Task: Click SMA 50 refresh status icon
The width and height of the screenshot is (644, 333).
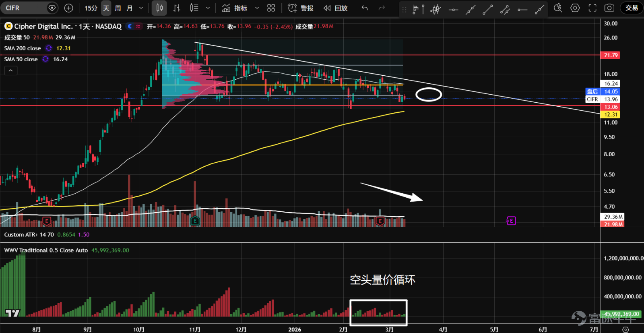Action: (45, 59)
